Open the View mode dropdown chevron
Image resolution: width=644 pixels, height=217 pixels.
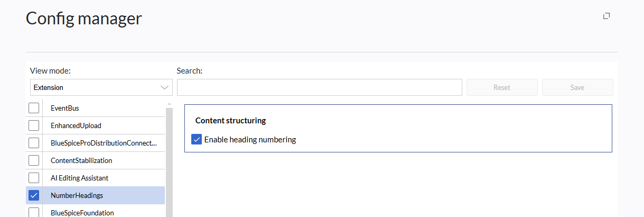[164, 87]
